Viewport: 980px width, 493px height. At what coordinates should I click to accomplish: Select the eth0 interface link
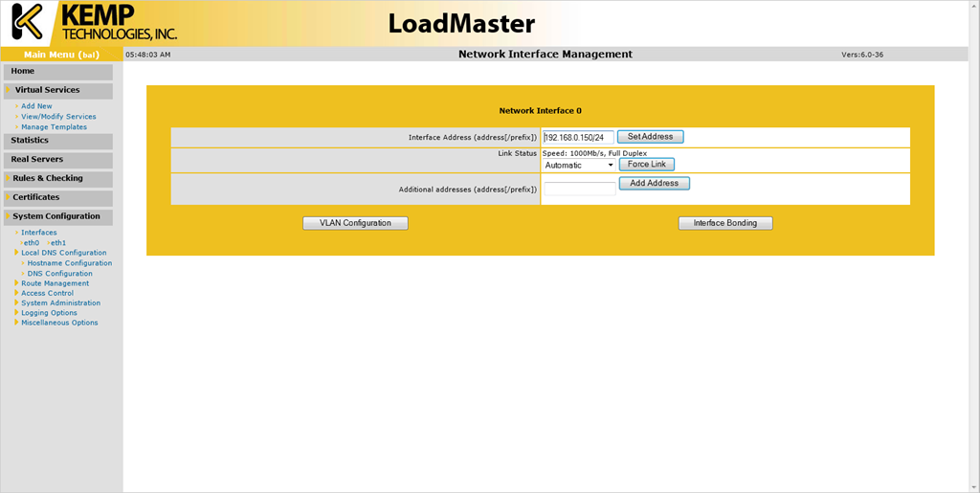pos(32,243)
